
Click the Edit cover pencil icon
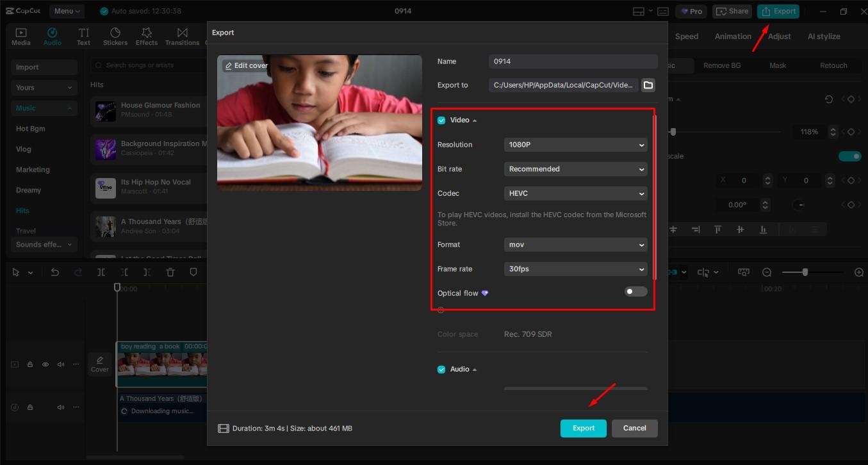(x=229, y=66)
